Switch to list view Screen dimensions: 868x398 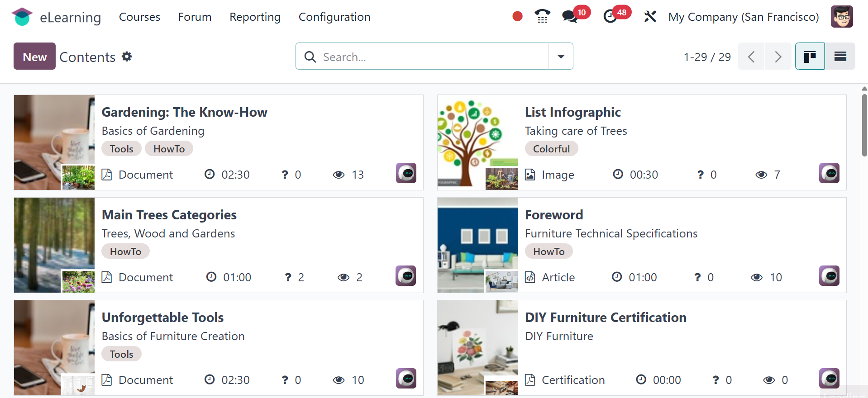[x=840, y=57]
